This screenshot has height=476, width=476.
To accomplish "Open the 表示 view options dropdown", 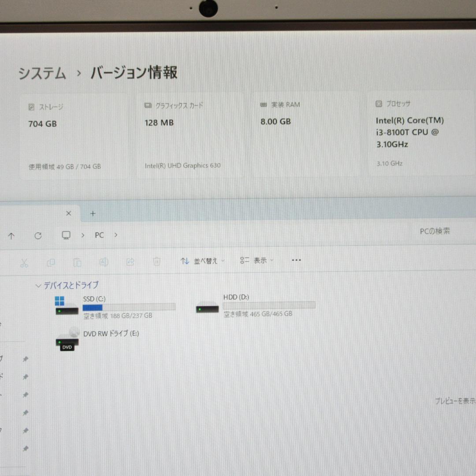I will pyautogui.click(x=257, y=260).
